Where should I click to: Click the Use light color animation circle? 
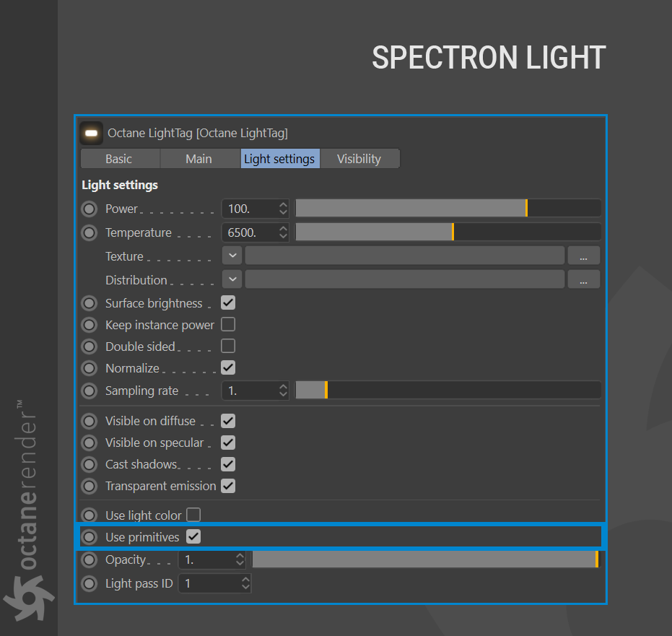coord(90,515)
